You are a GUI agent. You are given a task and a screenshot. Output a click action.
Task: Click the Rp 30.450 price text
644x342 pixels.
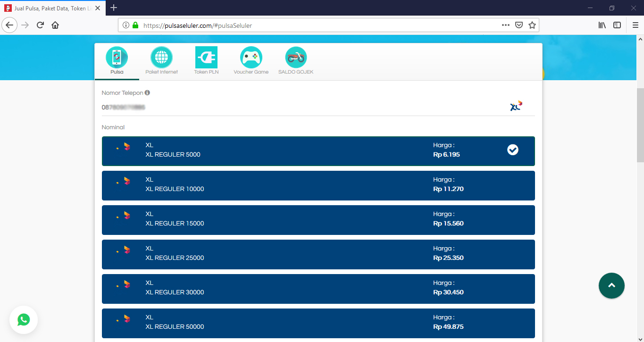click(448, 292)
